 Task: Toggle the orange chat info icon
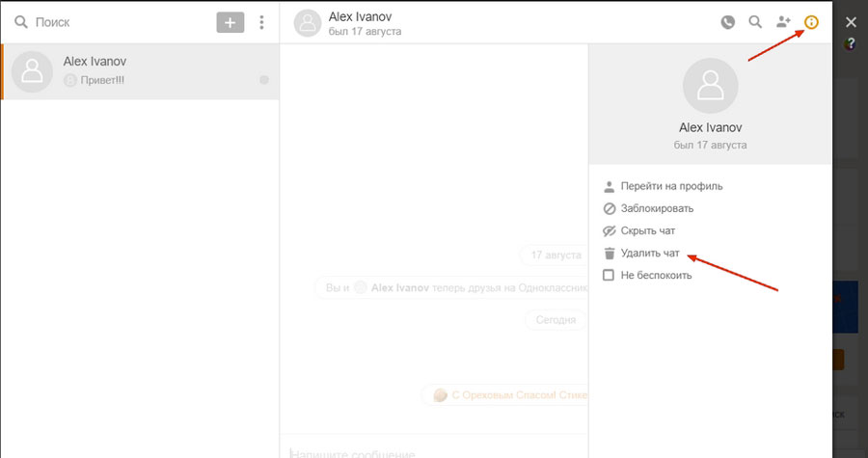pos(812,22)
